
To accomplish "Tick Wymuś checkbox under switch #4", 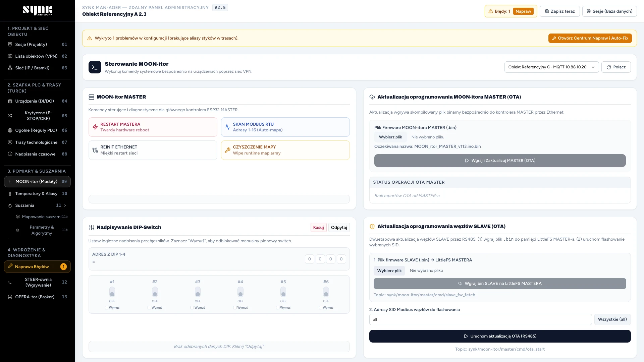I will (235, 308).
